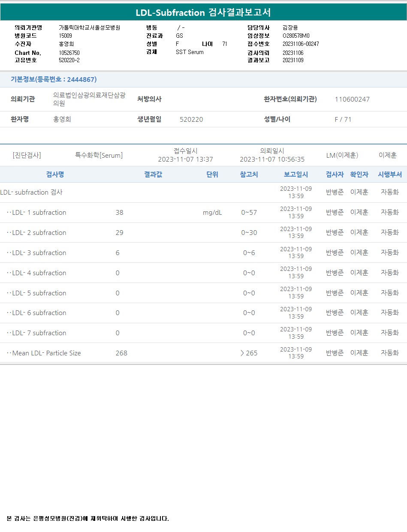The width and height of the screenshot is (407, 532).
Task: Click the reference range 0~57
Action: coord(249,213)
